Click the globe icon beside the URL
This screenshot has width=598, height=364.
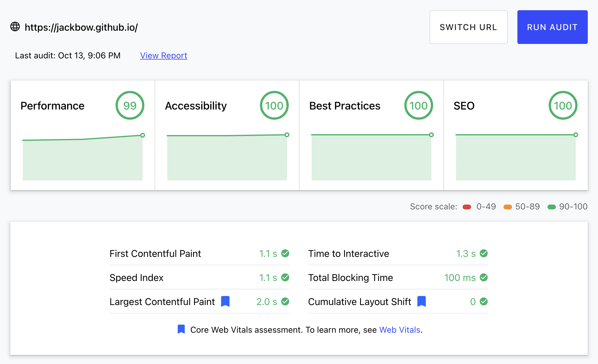point(15,27)
